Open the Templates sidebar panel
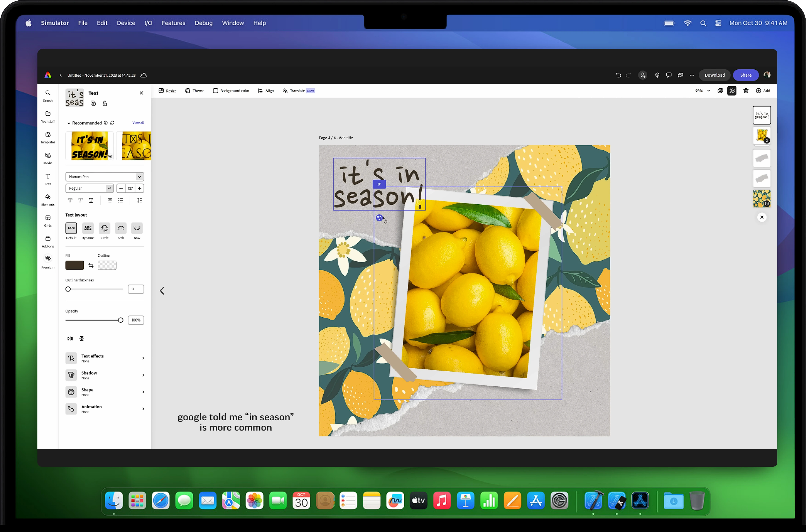 pyautogui.click(x=48, y=137)
